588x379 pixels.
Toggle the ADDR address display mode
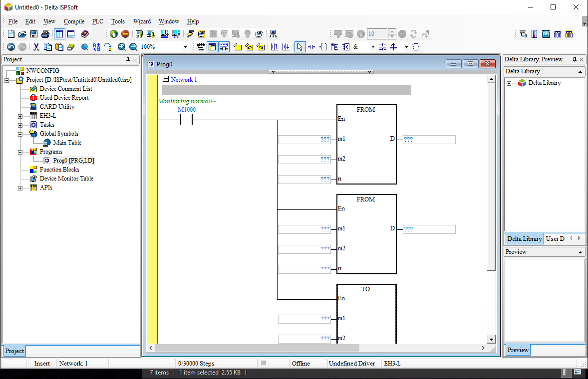[x=200, y=47]
